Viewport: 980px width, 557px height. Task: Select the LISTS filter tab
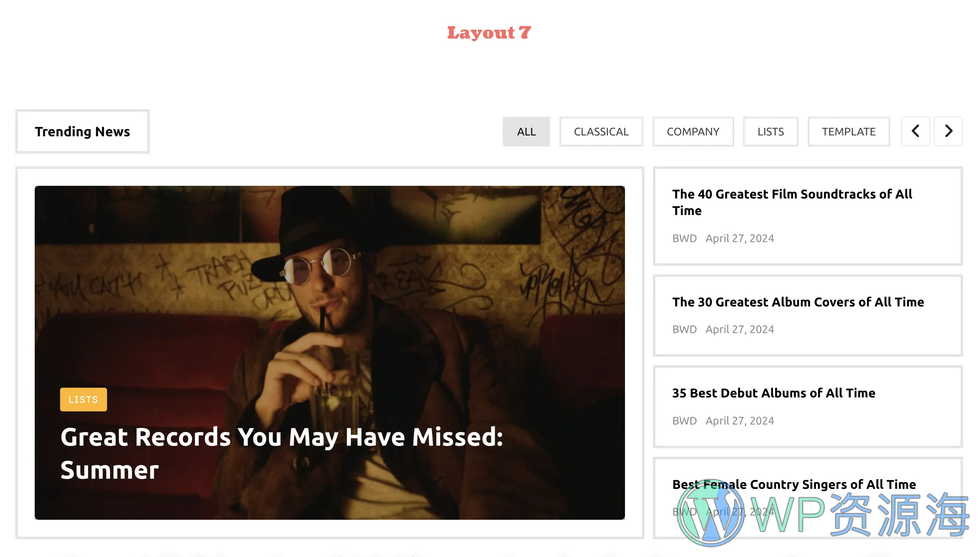[x=771, y=131]
